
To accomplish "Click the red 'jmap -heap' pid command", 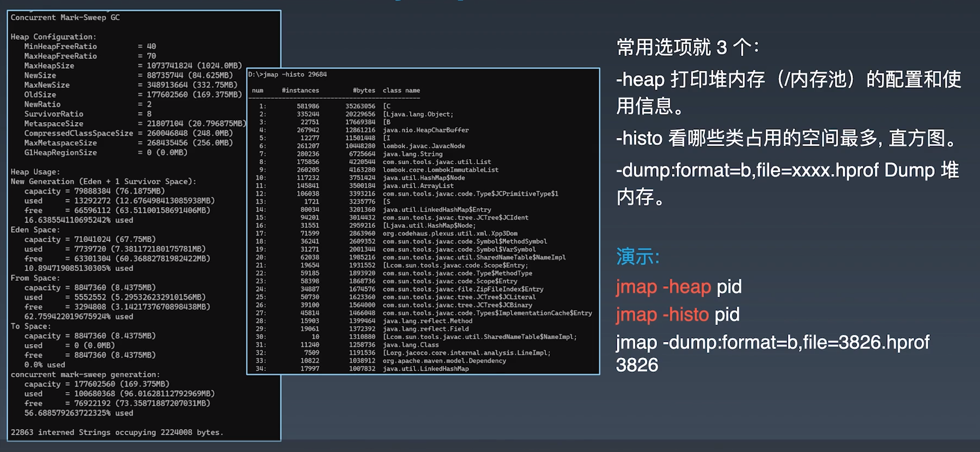I will 679,287.
